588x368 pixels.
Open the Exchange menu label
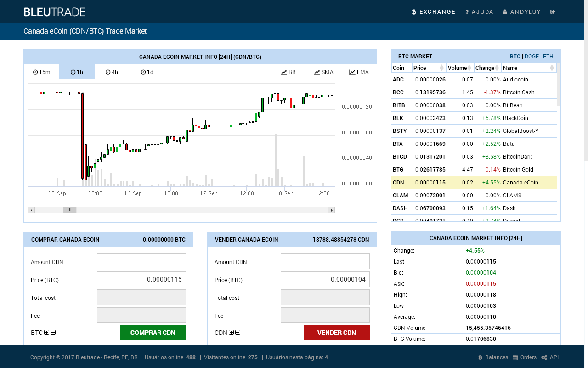pyautogui.click(x=437, y=12)
